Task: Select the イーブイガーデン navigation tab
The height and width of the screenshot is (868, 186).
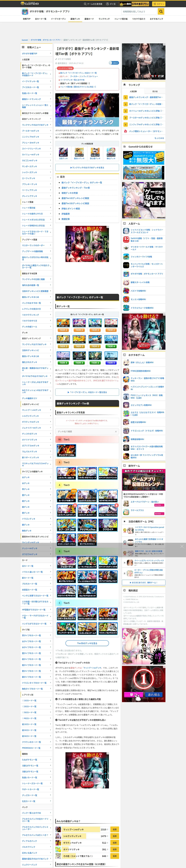Action: (x=58, y=19)
